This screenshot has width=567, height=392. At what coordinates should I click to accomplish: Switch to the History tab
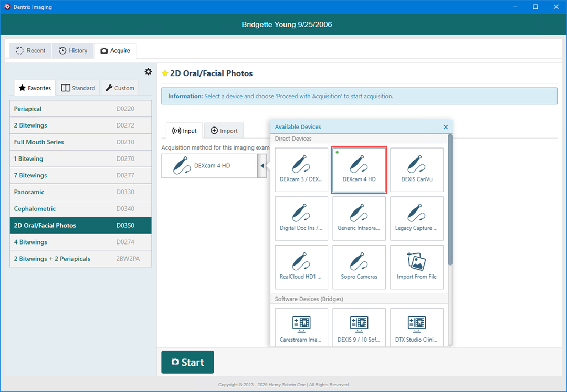tap(73, 50)
